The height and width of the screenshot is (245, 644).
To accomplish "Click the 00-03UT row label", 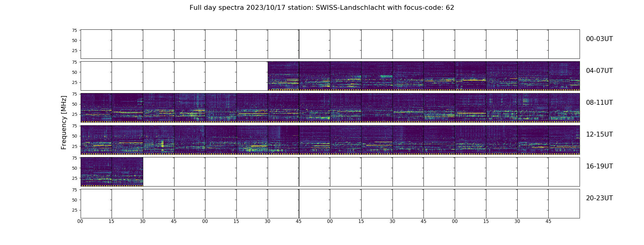I will (599, 39).
